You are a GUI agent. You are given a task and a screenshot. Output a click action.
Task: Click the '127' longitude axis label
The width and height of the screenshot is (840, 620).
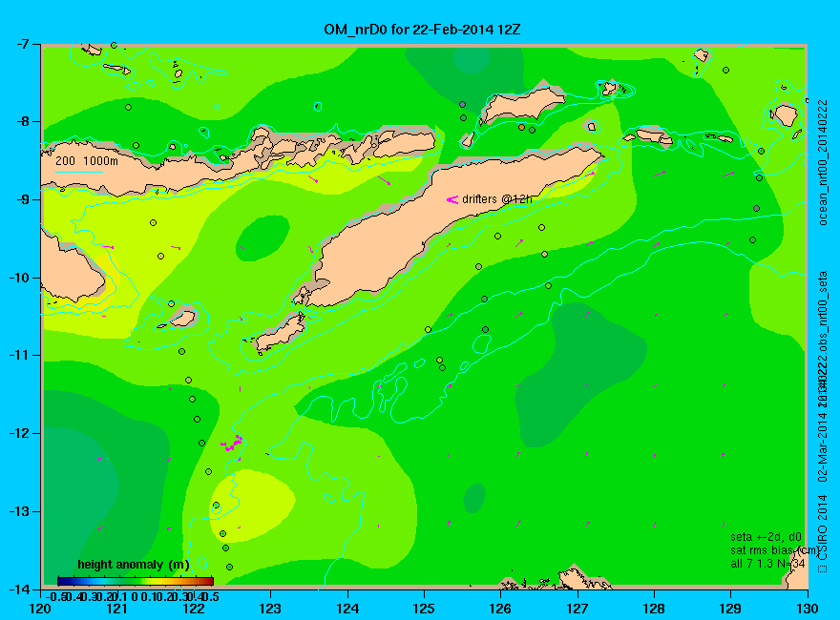point(577,609)
